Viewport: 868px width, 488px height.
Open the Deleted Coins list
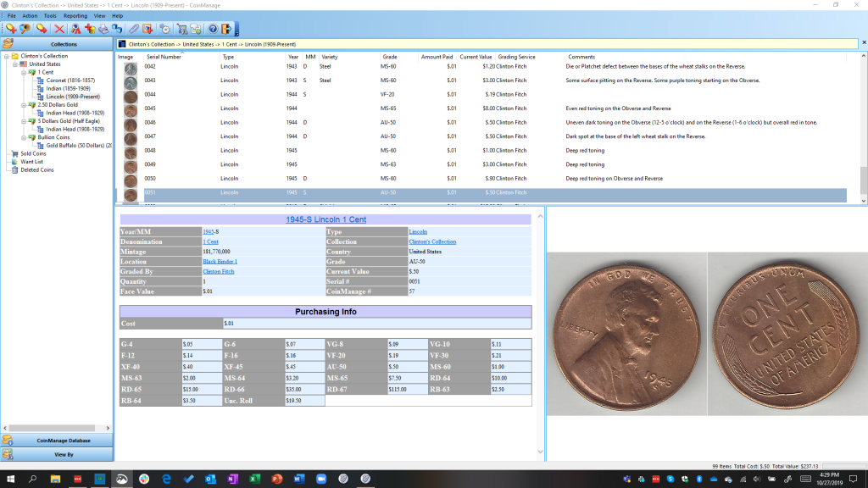[37, 169]
